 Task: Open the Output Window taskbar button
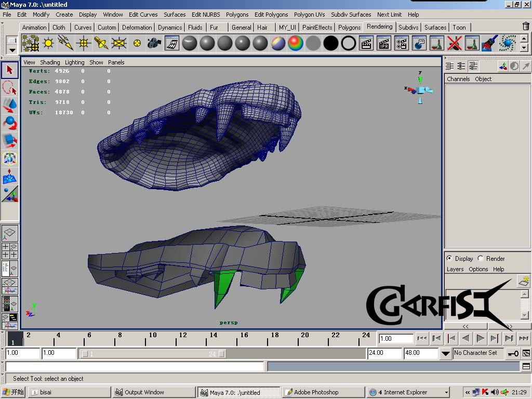[154, 392]
